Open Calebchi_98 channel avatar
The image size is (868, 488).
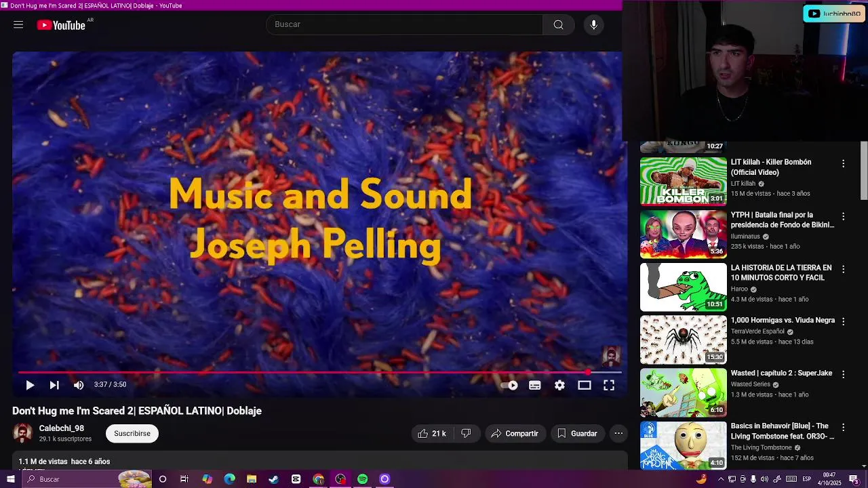22,434
